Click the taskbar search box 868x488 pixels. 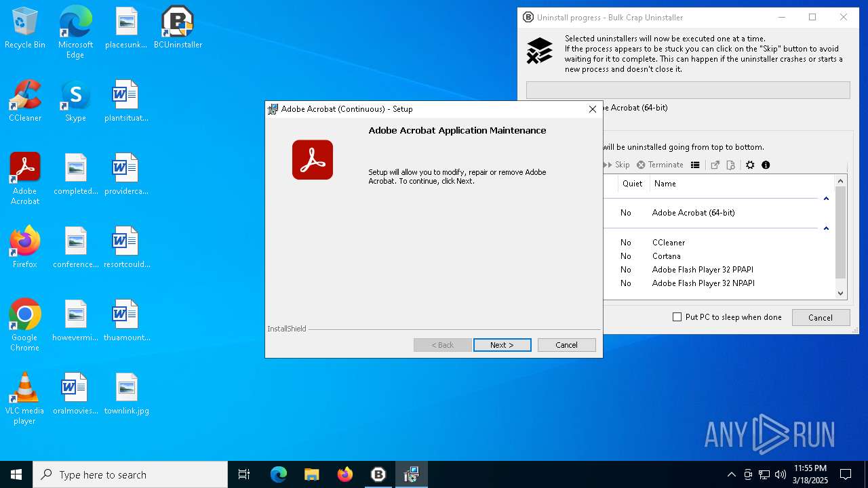click(130, 474)
